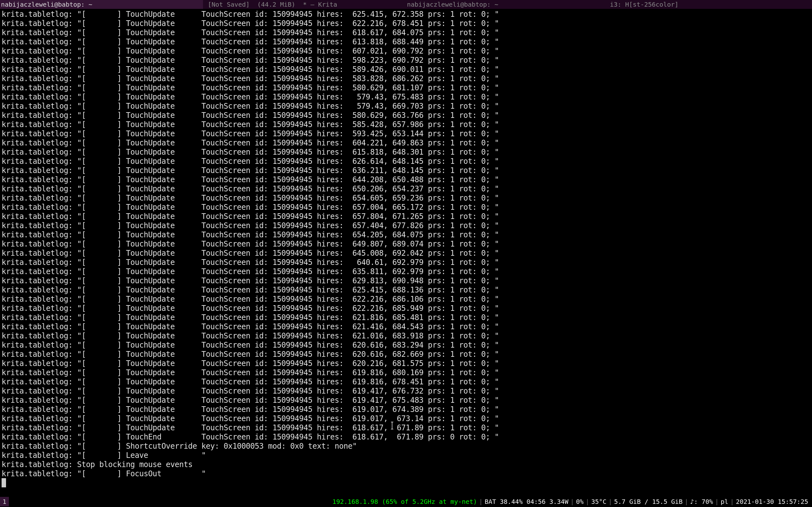Open the third tab titled nabijaczleweli@babtop
The image size is (812, 507).
[x=452, y=4]
